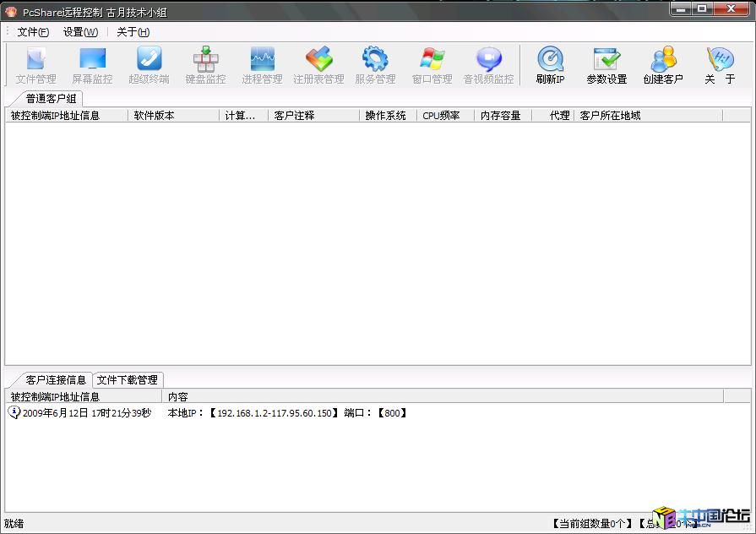756x534 pixels.
Task: Sort by 操作系统 column header
Action: point(386,116)
